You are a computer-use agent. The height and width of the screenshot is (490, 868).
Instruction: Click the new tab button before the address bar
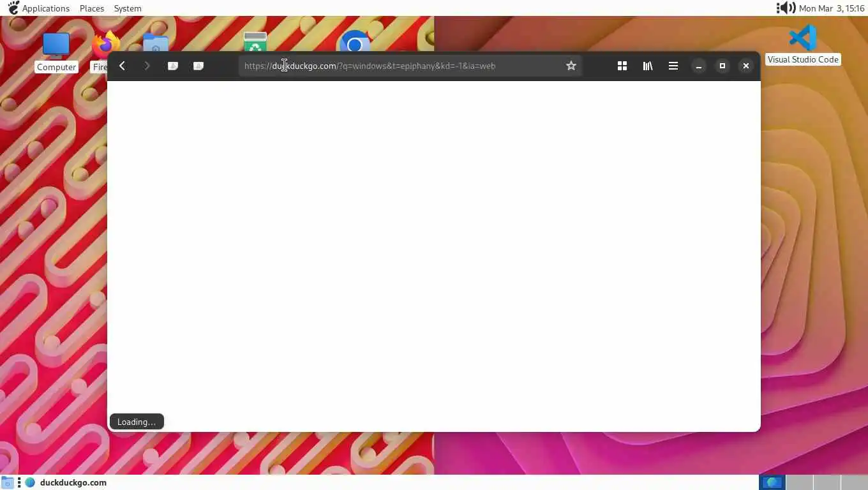pyautogui.click(x=198, y=66)
